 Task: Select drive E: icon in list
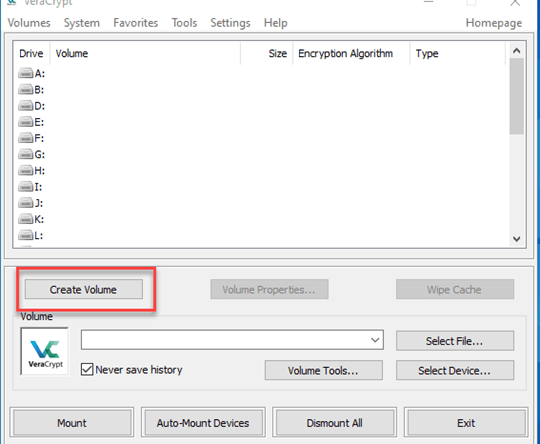25,122
